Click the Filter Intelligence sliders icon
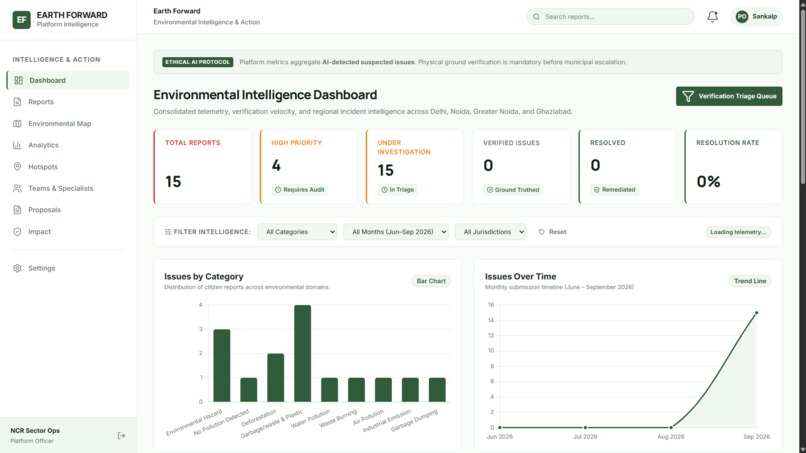 point(168,232)
